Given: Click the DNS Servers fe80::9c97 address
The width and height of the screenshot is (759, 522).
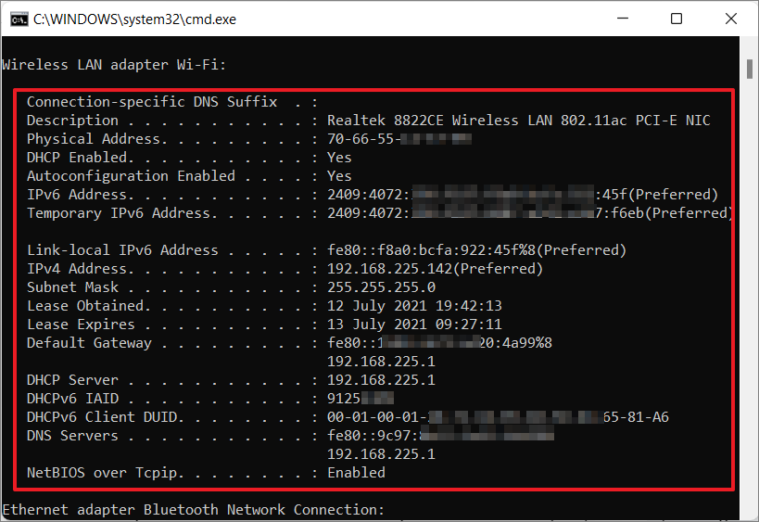Looking at the screenshot, I should [440, 435].
